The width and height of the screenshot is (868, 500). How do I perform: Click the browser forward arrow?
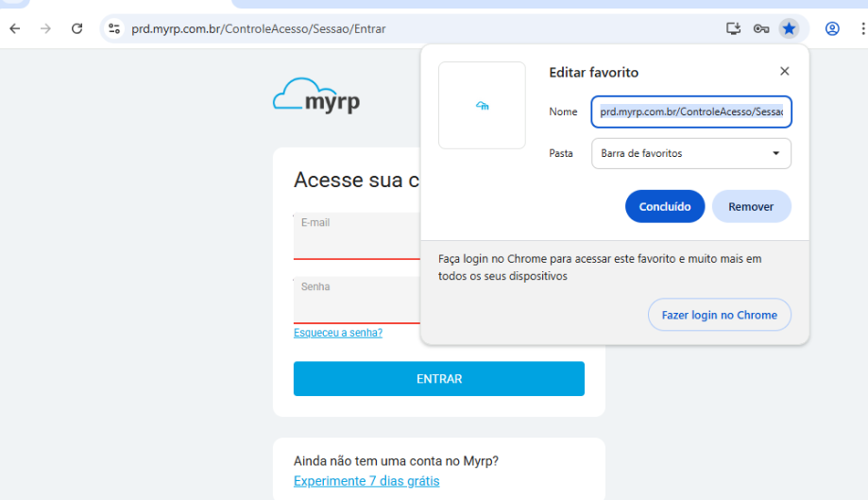point(45,28)
